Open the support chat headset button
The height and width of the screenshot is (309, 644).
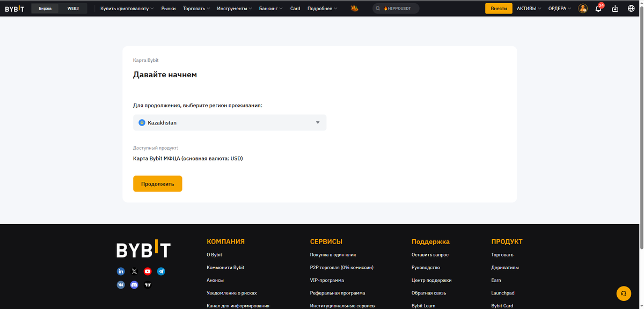tap(624, 293)
